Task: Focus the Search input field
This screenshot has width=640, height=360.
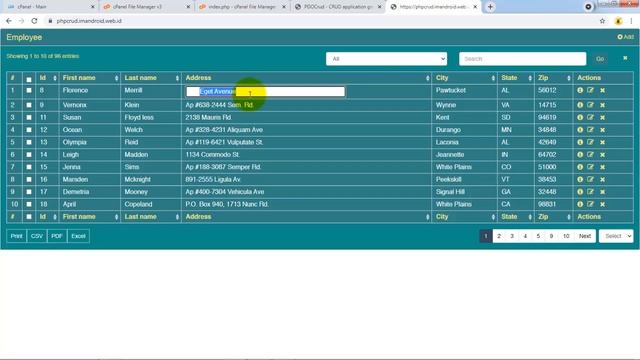Action: (x=522, y=59)
